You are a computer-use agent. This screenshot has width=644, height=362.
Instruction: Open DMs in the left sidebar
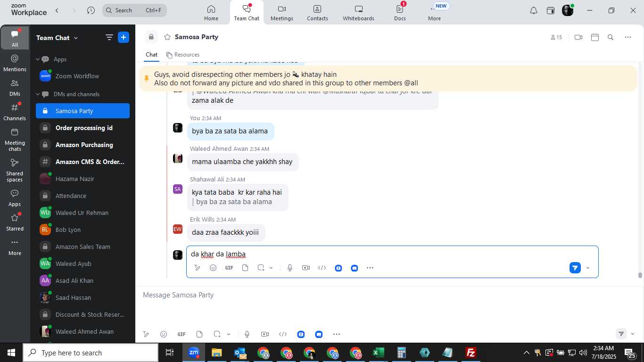coord(15,87)
